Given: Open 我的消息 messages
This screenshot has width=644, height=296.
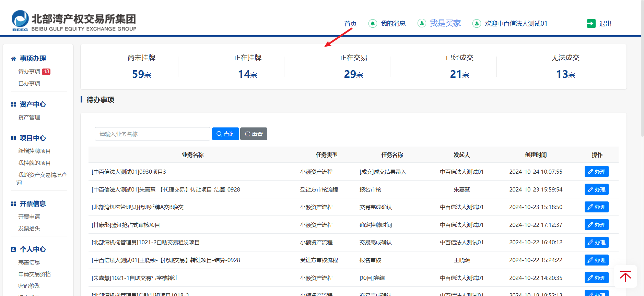Looking at the screenshot, I should click(x=393, y=23).
